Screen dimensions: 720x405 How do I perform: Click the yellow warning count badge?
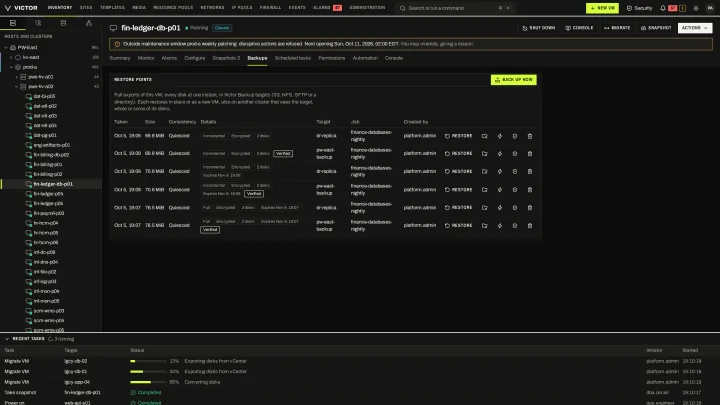682,8
